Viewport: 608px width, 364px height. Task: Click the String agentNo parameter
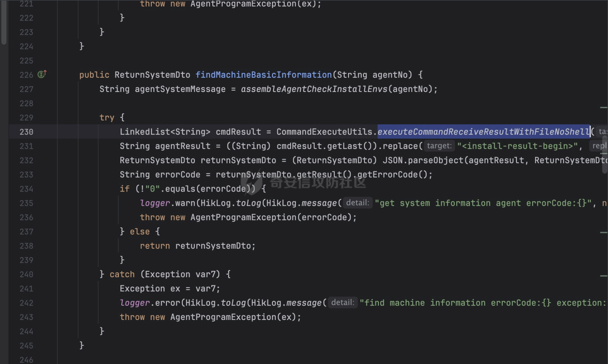tap(374, 75)
